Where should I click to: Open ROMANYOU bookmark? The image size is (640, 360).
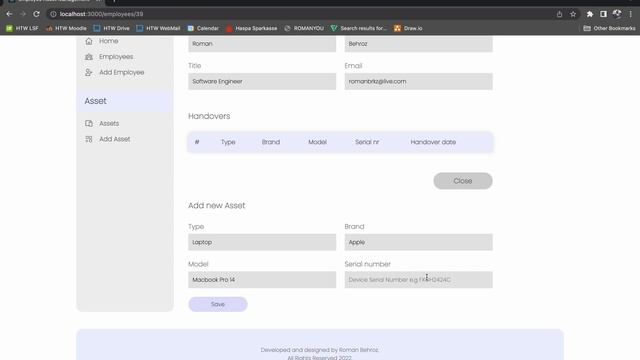pos(304,28)
